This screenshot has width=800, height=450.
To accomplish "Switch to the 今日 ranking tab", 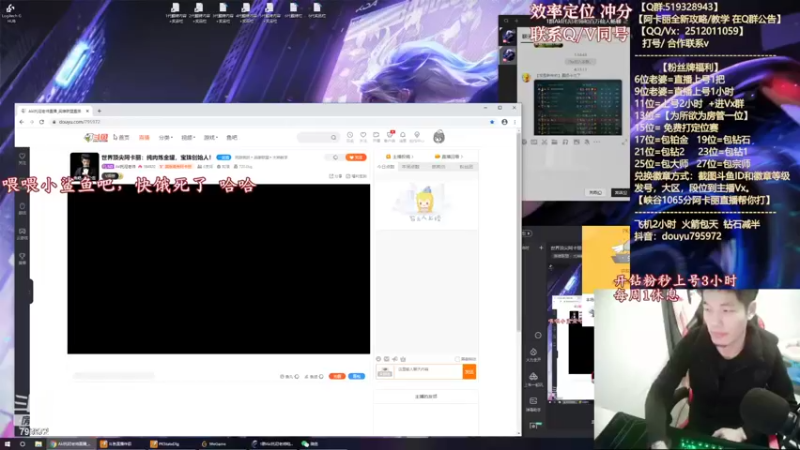I will pyautogui.click(x=386, y=167).
